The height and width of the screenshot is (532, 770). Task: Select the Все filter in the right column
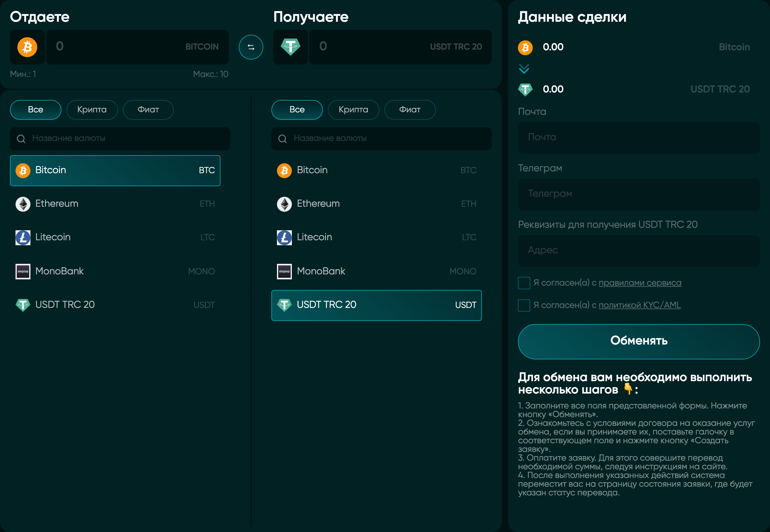pos(297,110)
